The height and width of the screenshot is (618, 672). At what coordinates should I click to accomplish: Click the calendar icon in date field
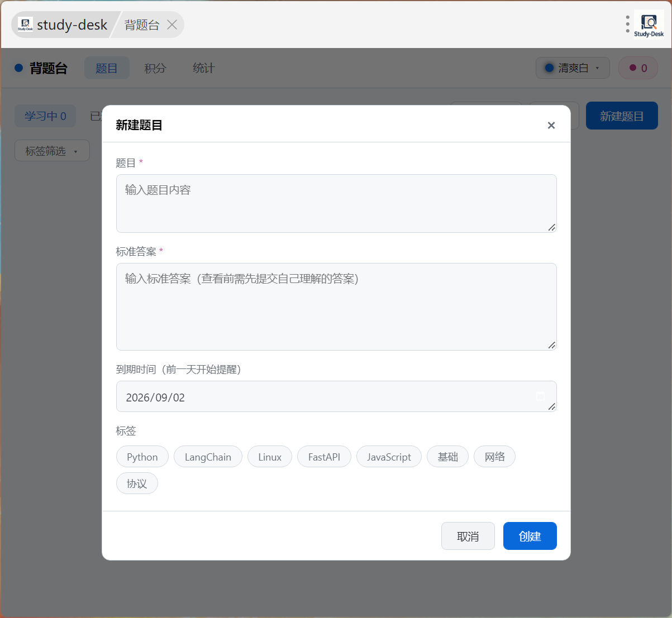click(540, 396)
